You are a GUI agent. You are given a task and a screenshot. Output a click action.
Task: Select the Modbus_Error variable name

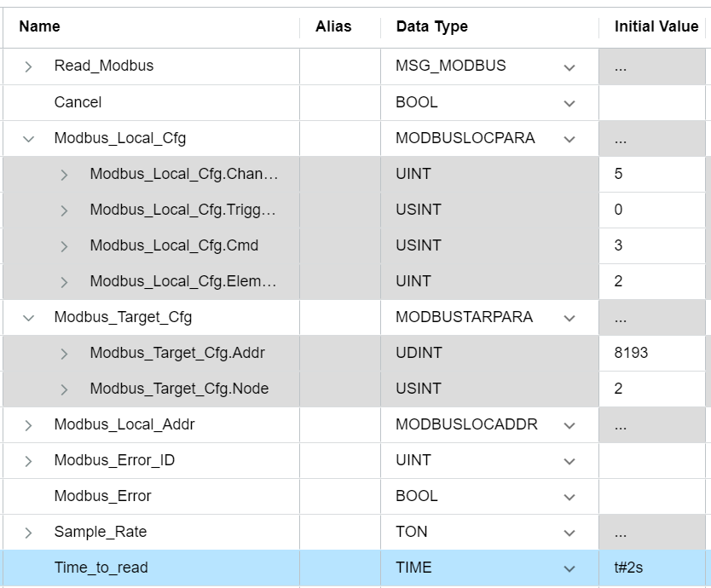coord(102,496)
